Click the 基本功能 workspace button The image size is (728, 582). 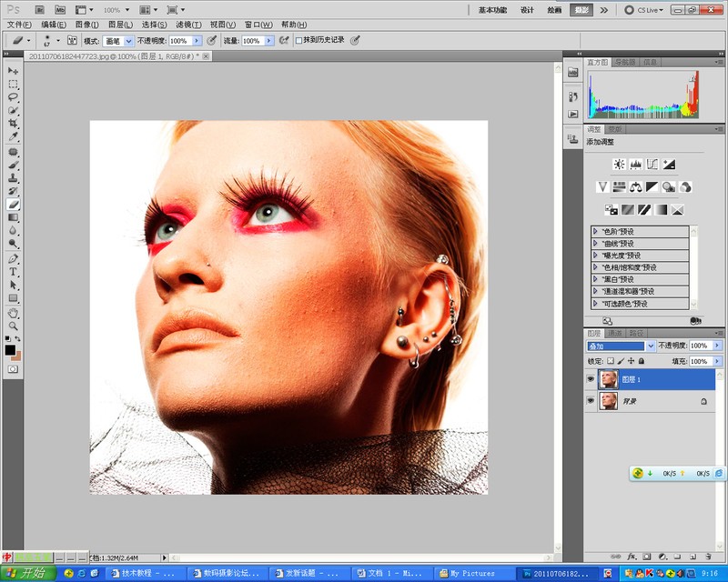pyautogui.click(x=493, y=9)
